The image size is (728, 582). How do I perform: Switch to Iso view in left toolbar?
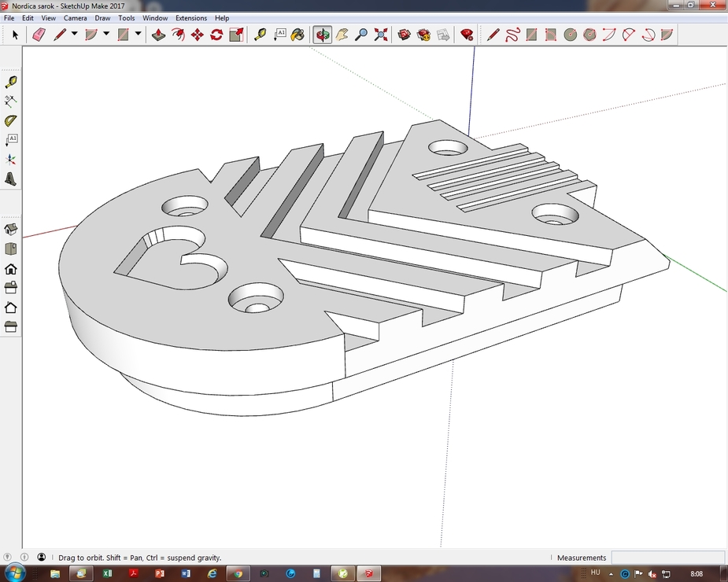(x=11, y=230)
